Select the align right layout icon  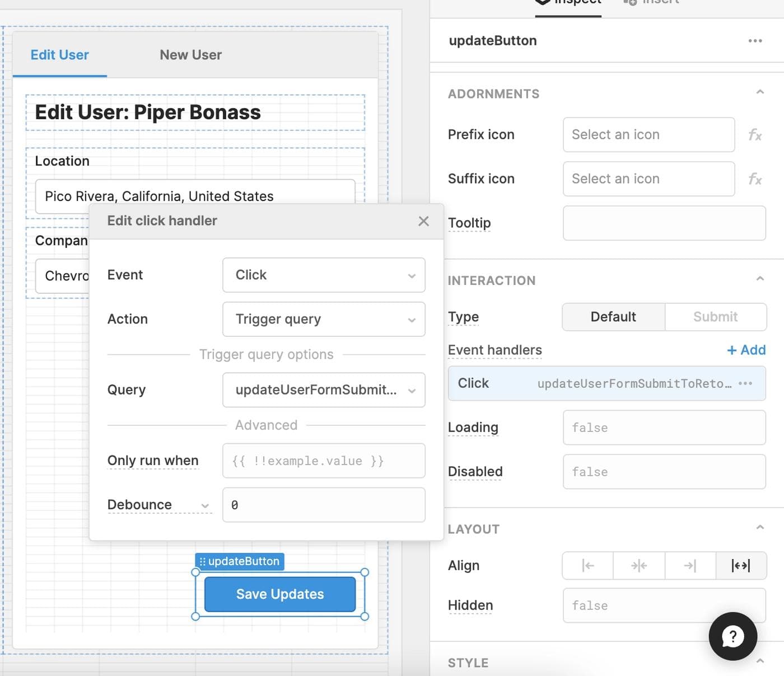coord(690,566)
